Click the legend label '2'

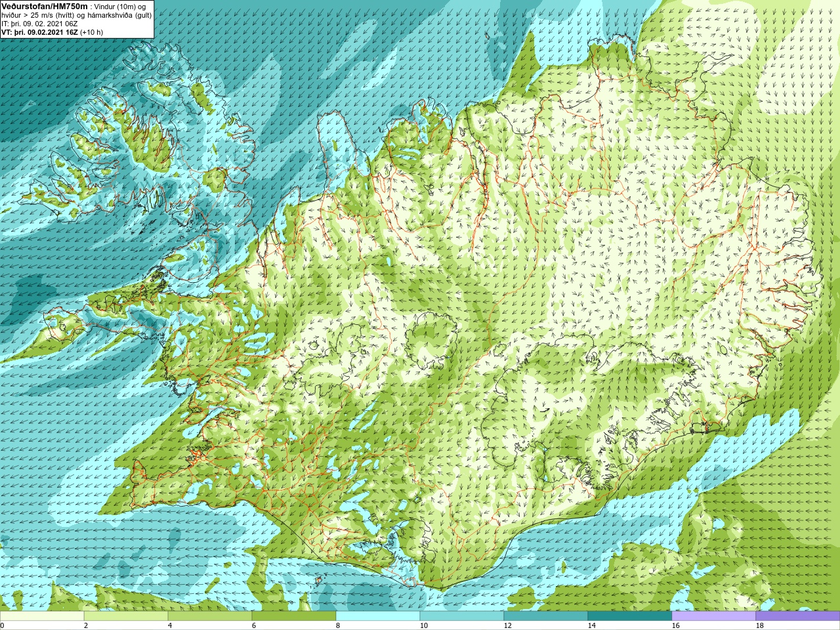[86, 625]
